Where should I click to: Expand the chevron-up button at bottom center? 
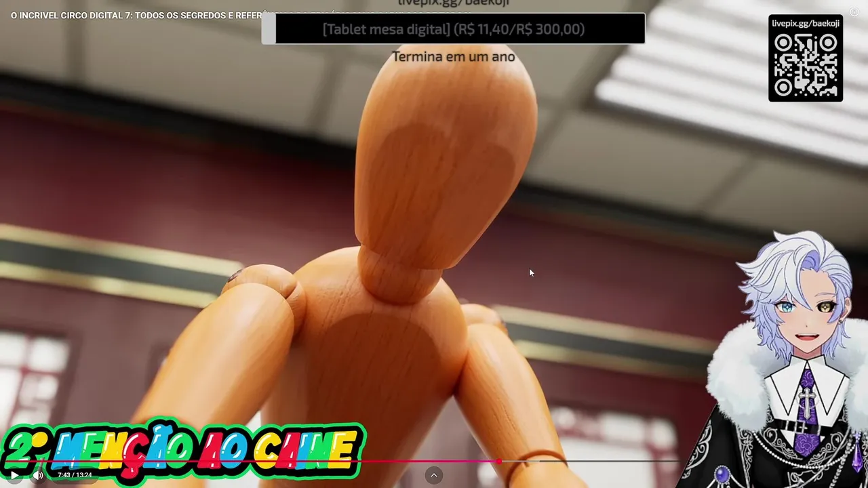pyautogui.click(x=434, y=475)
